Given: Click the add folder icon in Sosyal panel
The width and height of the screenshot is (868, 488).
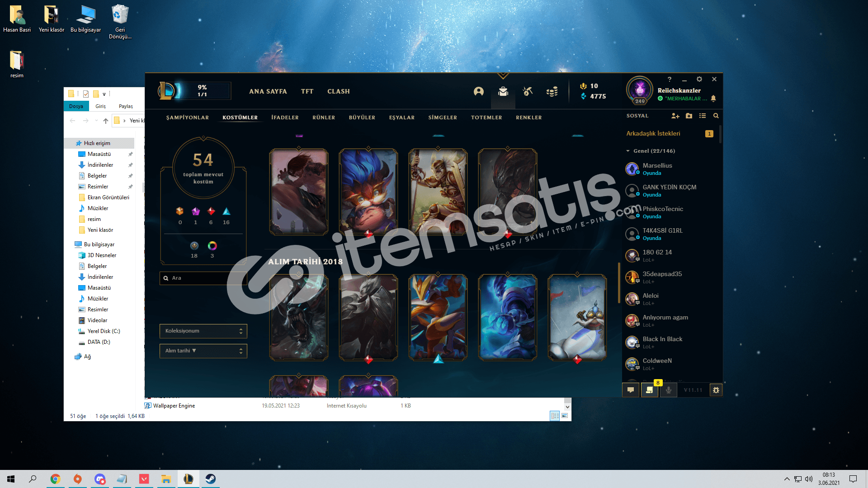Looking at the screenshot, I should coord(689,116).
